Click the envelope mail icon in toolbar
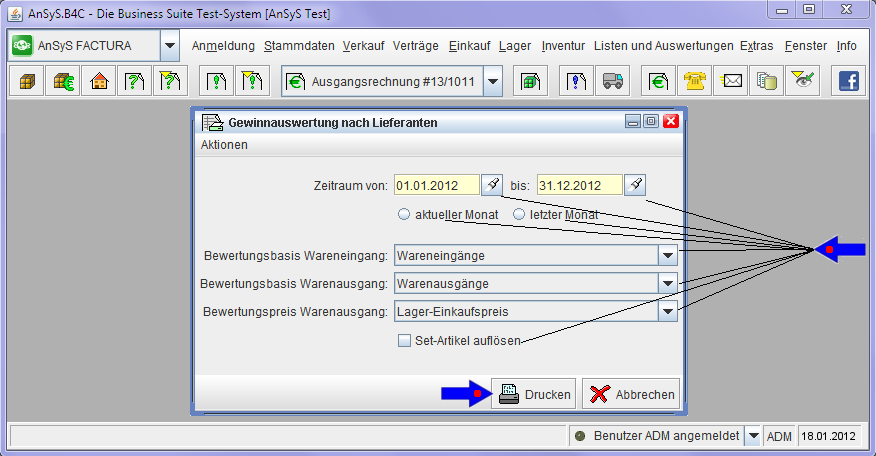This screenshot has height=456, width=876. point(731,81)
